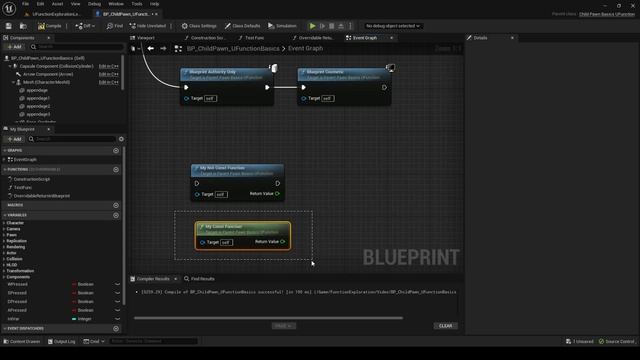This screenshot has width=640, height=360.
Task: Open the Tools menu
Action: pos(137,4)
